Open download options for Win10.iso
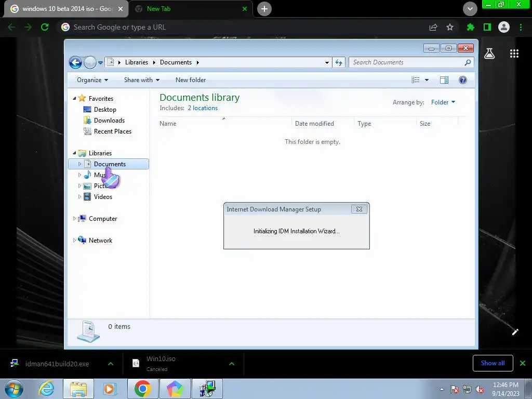The image size is (532, 399). (232, 364)
